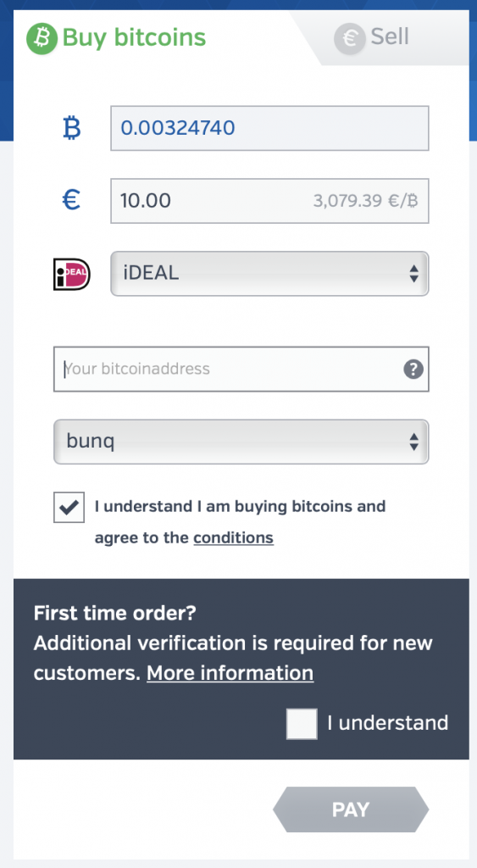This screenshot has height=868, width=477.
Task: Uncheck the agree to conditions checkbox
Action: [x=69, y=507]
